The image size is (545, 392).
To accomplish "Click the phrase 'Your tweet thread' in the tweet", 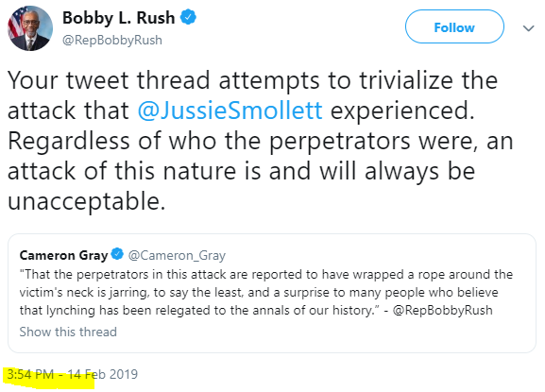I will 109,80.
